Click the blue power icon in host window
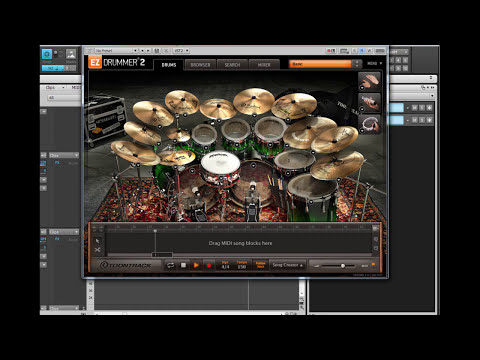This screenshot has width=480, height=360. 47,54
